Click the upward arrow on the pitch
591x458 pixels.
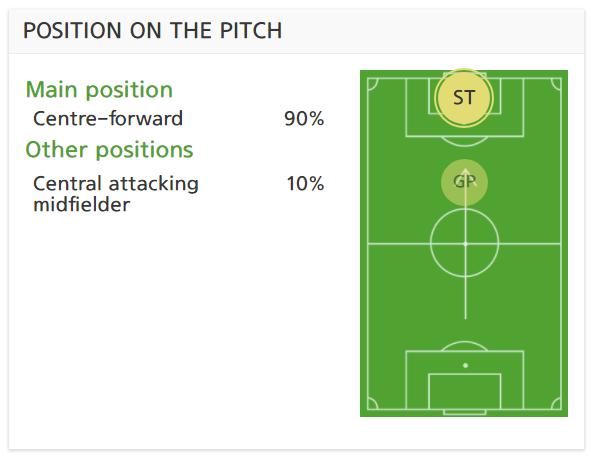pyautogui.click(x=465, y=244)
